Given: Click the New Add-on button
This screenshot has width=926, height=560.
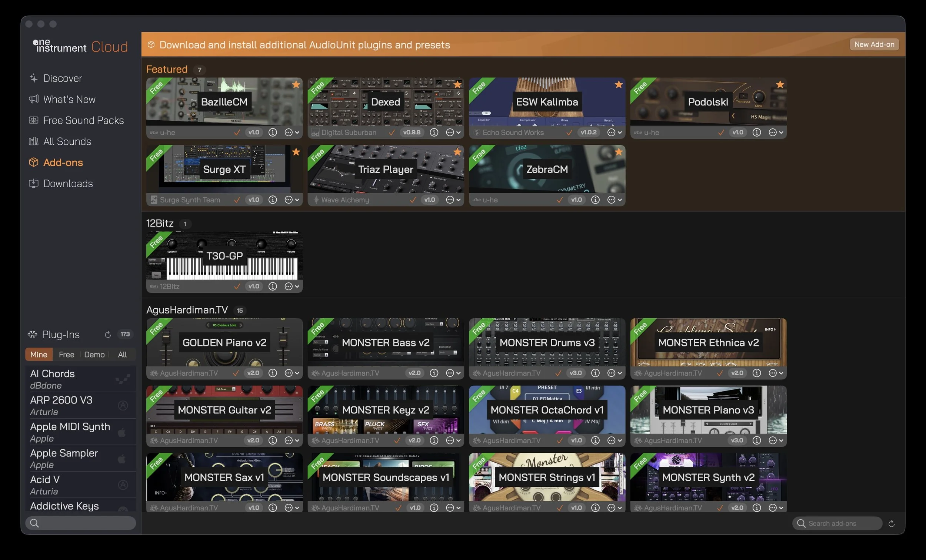Looking at the screenshot, I should coord(874,44).
